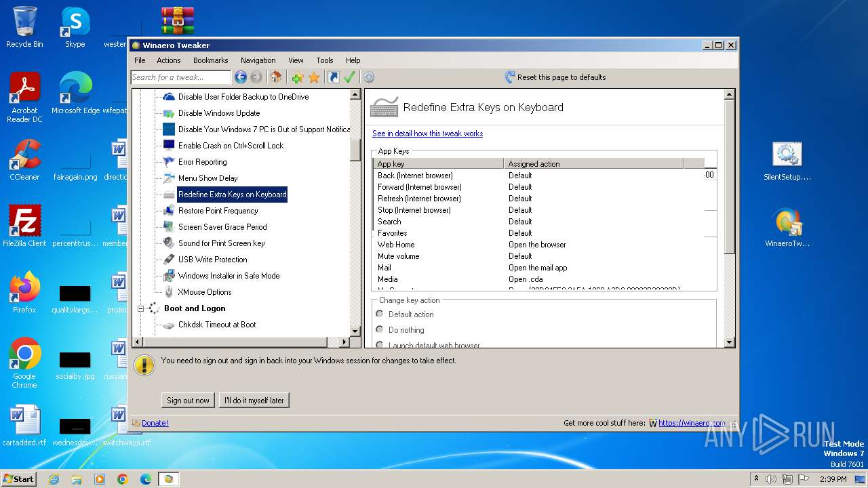This screenshot has width=868, height=488.
Task: Click the Screen Saver Grace Period icon
Action: (x=169, y=227)
